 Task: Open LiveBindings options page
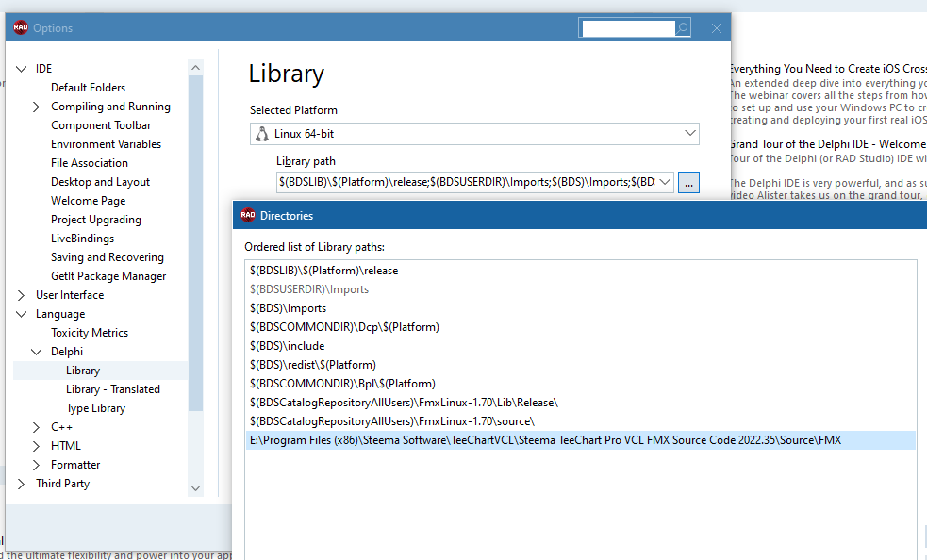coord(82,239)
